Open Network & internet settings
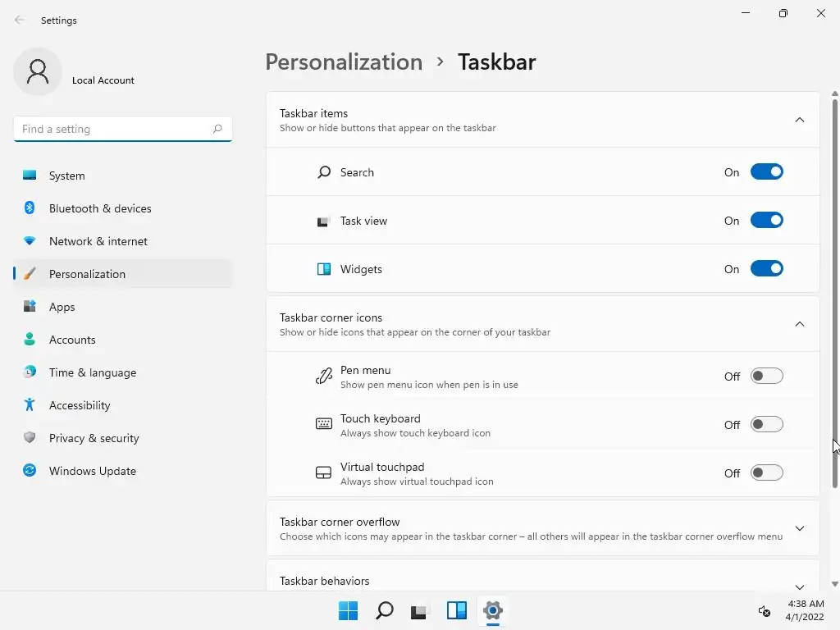Screen dimensions: 840x630 click(x=123, y=241)
